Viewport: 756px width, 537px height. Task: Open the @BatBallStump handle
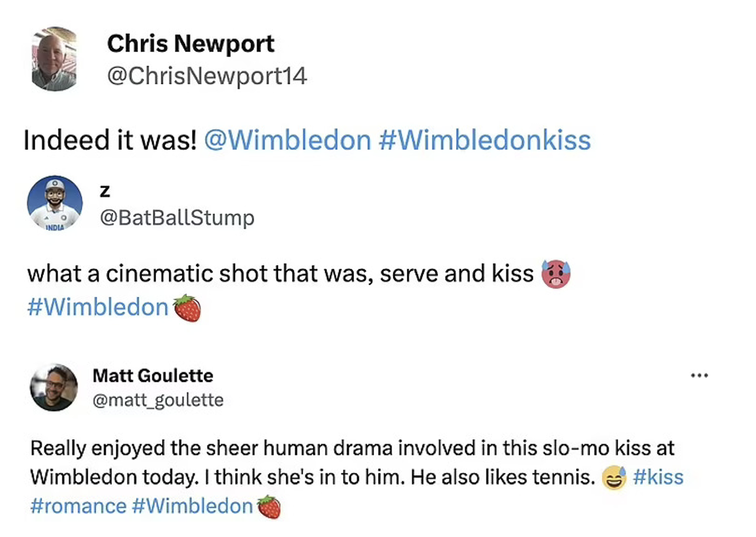tap(177, 218)
